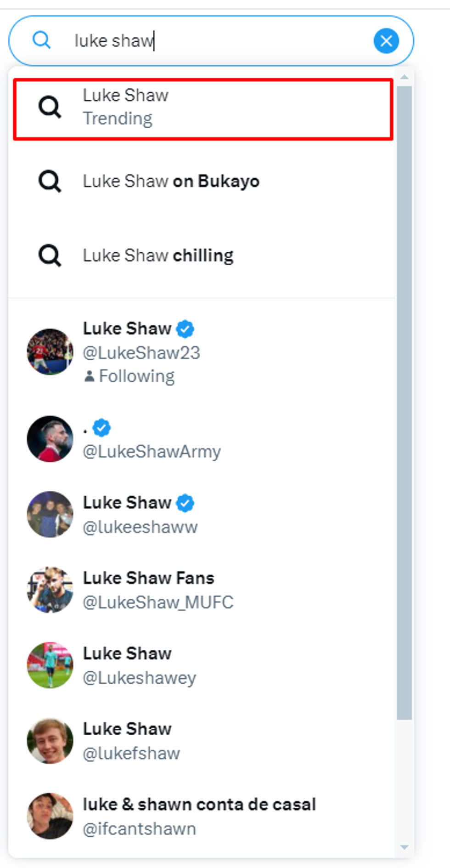Open the @LukeShawArmy account avatar
This screenshot has width=450, height=868.
50,439
